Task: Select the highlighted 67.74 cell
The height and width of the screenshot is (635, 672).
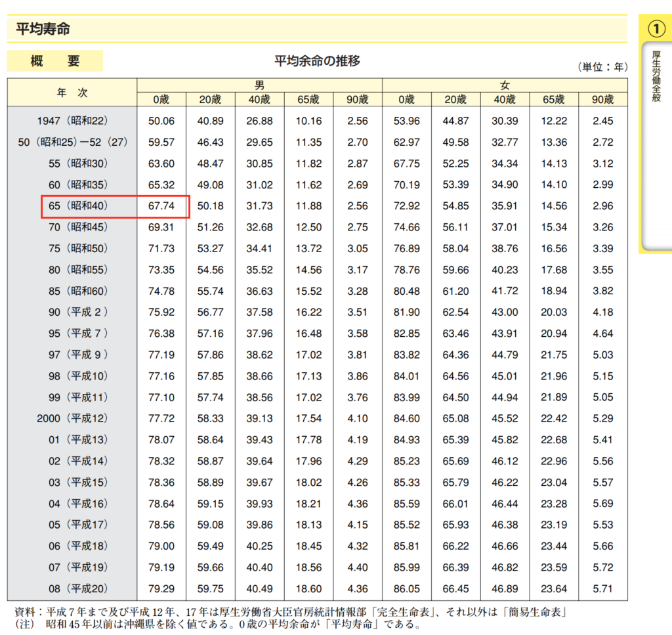Action: click(x=161, y=206)
